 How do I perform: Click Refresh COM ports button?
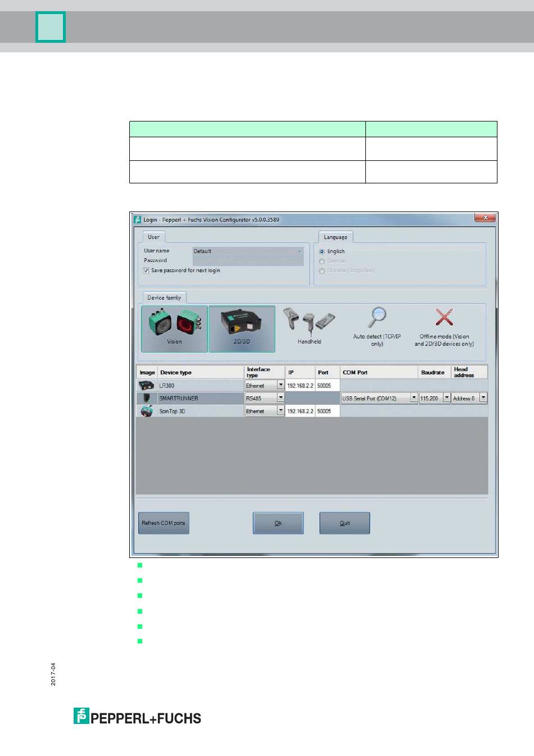(164, 523)
